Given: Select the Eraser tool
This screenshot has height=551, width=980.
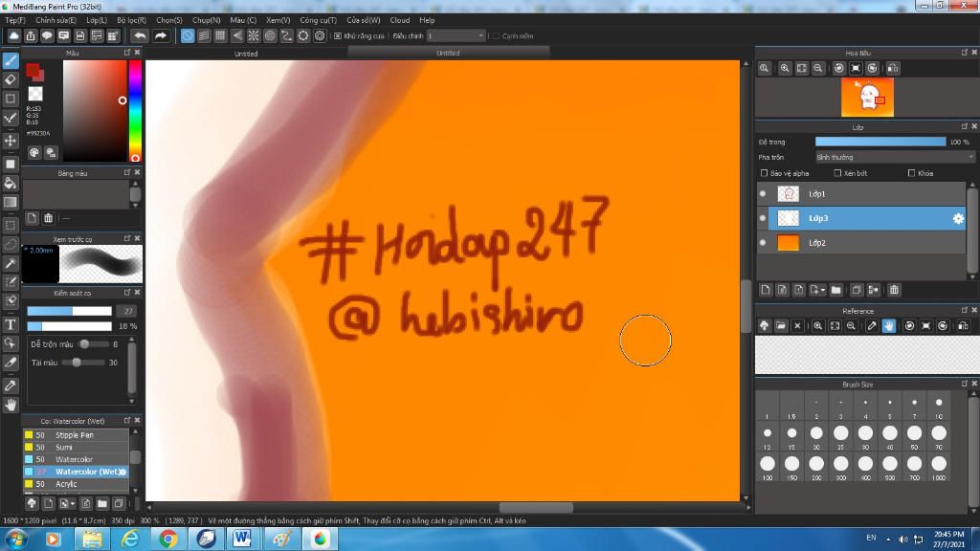Looking at the screenshot, I should pyautogui.click(x=11, y=79).
